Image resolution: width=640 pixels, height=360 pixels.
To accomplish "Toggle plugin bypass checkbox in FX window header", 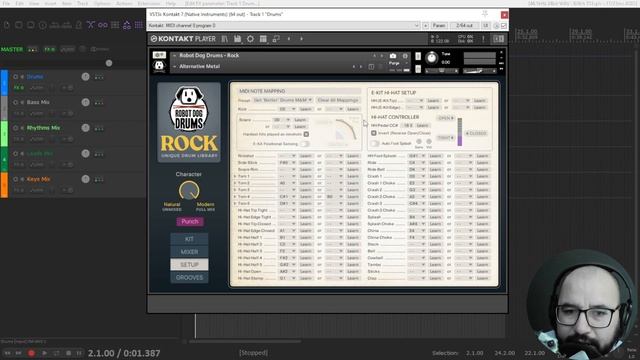I will 504,25.
